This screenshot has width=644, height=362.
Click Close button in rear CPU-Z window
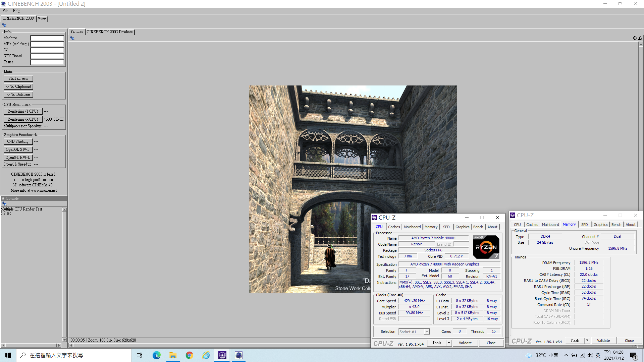point(629,341)
